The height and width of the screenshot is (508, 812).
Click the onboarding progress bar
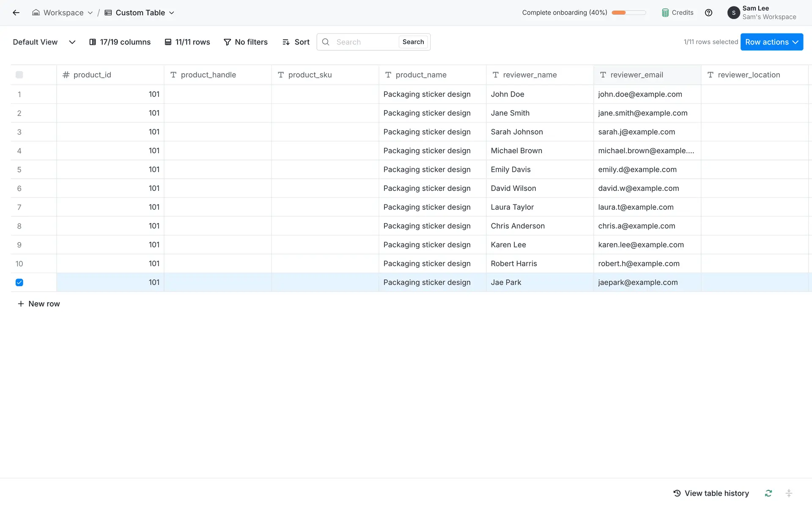[628, 13]
